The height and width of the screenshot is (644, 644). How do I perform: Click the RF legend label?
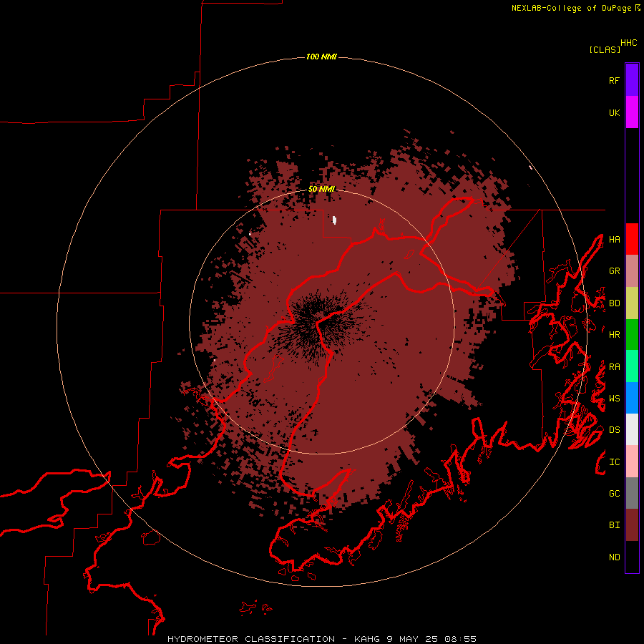pyautogui.click(x=614, y=80)
